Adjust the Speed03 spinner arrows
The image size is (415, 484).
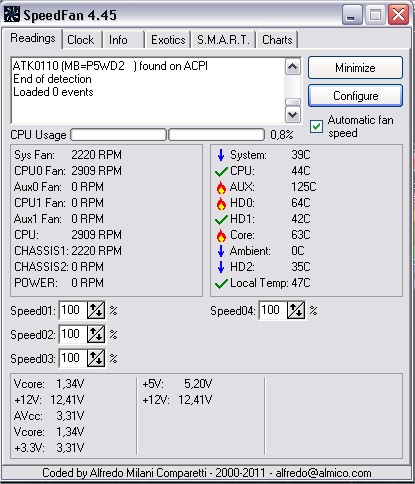pyautogui.click(x=96, y=358)
